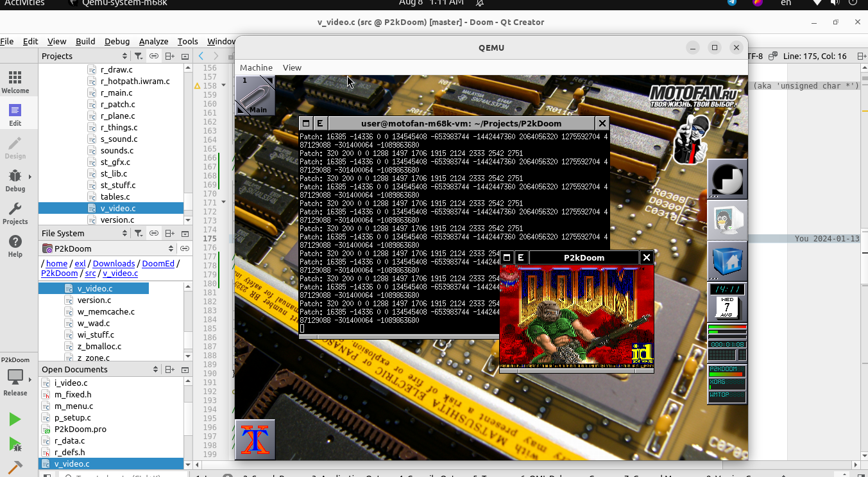Close the Open Documents pane
Viewport: 868px width, 477px height.
pyautogui.click(x=185, y=369)
